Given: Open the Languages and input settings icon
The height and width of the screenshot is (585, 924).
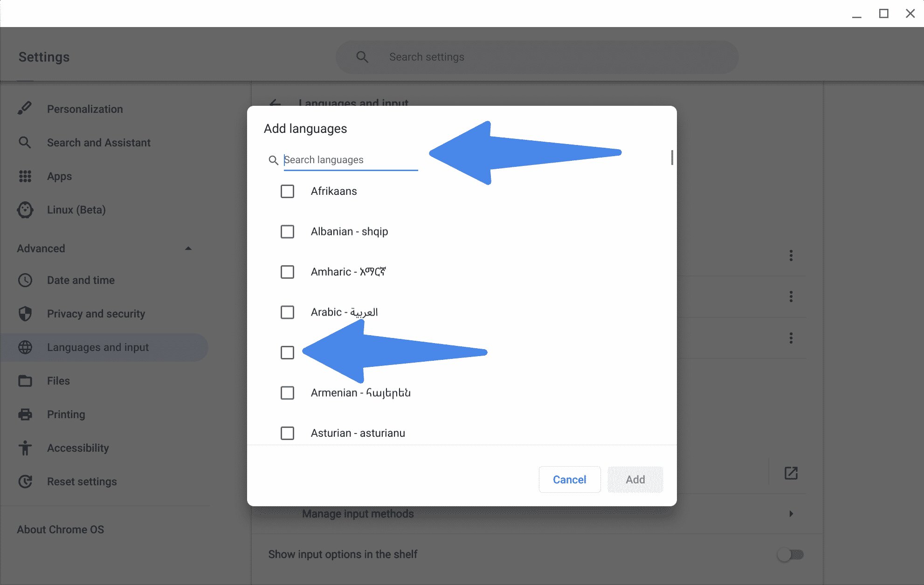Looking at the screenshot, I should 25,347.
